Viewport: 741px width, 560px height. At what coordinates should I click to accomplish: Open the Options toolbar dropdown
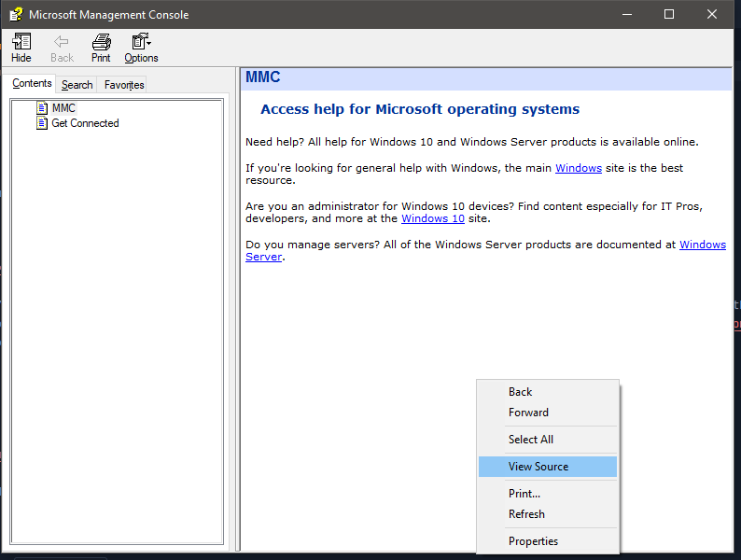[x=141, y=48]
